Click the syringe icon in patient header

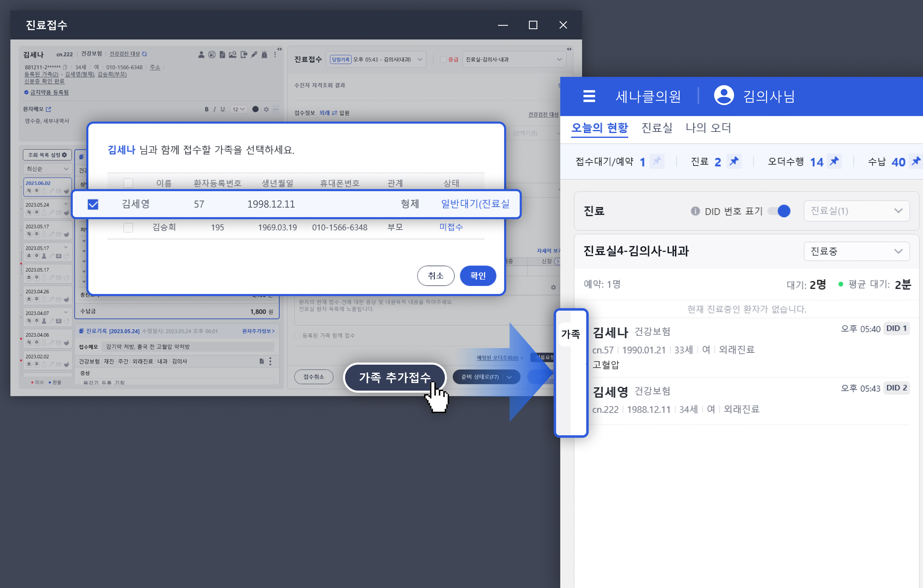point(254,55)
